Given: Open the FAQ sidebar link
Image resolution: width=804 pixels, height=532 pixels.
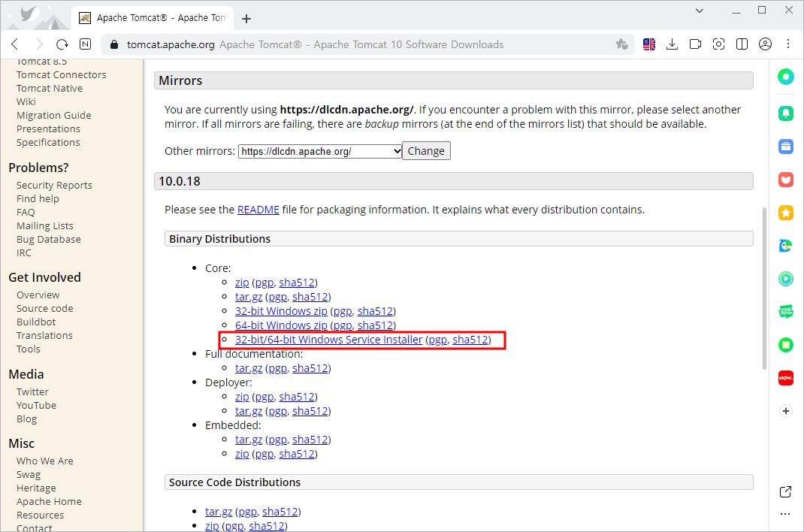Looking at the screenshot, I should pos(26,212).
